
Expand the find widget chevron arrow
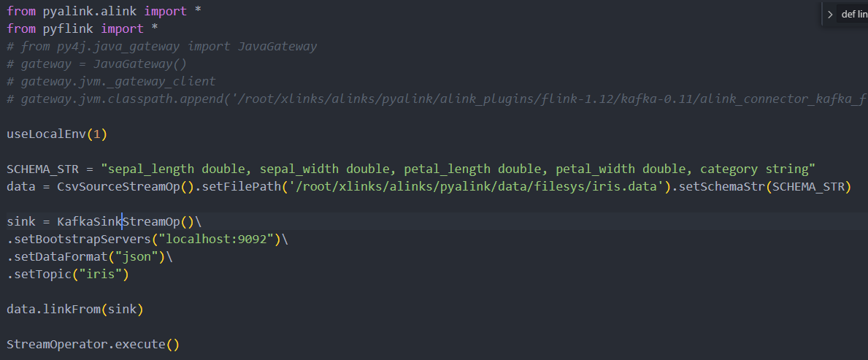click(x=830, y=15)
